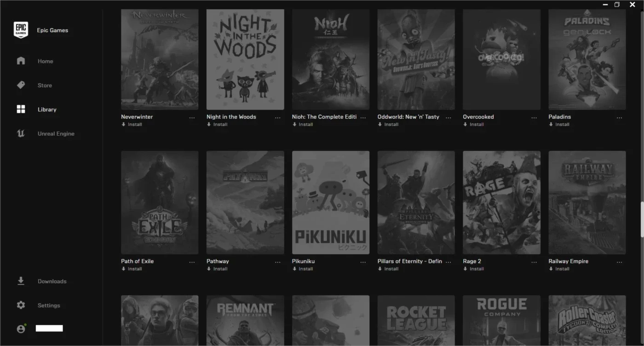Install Neverwinter via its Install link
Viewport: 644px width, 346px height.
click(135, 124)
